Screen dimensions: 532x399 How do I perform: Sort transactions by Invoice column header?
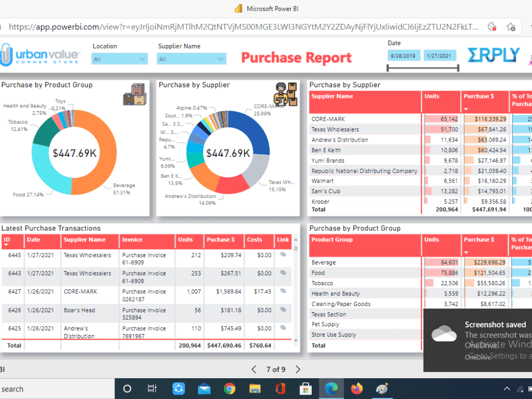pyautogui.click(x=147, y=242)
